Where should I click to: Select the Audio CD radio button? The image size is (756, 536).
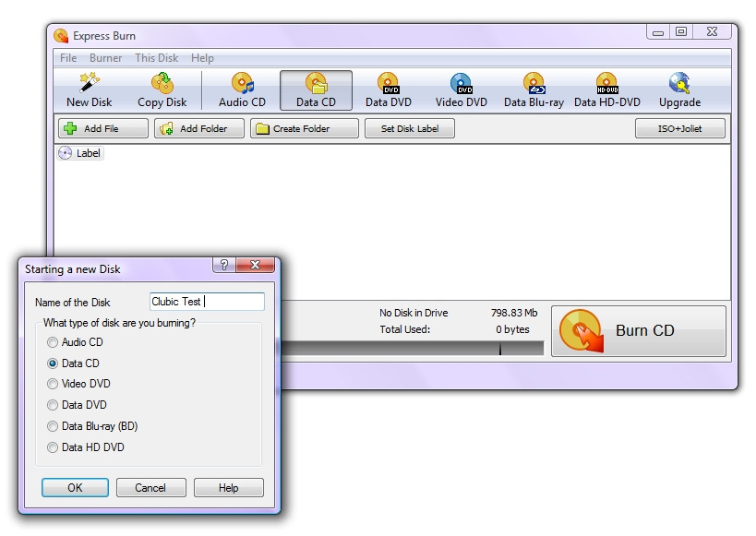click(53, 342)
